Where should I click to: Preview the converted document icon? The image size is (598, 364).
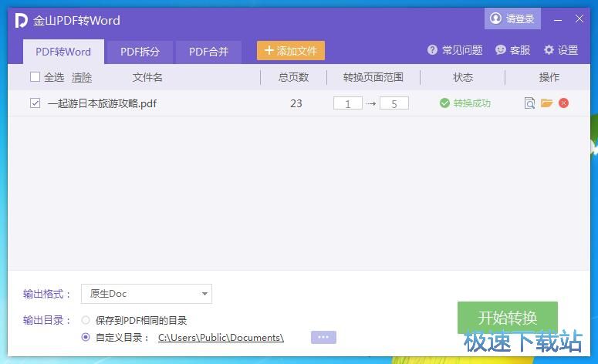coord(529,103)
